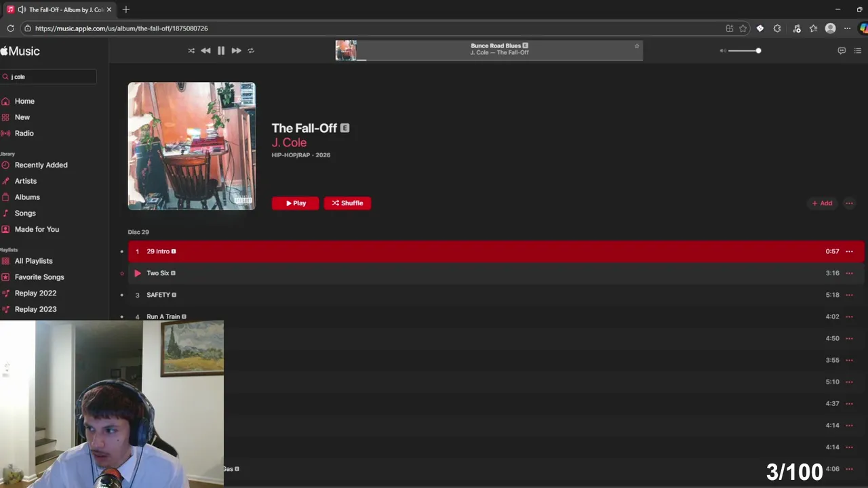Open more options for Run A Train
Image resolution: width=868 pixels, height=488 pixels.
849,317
